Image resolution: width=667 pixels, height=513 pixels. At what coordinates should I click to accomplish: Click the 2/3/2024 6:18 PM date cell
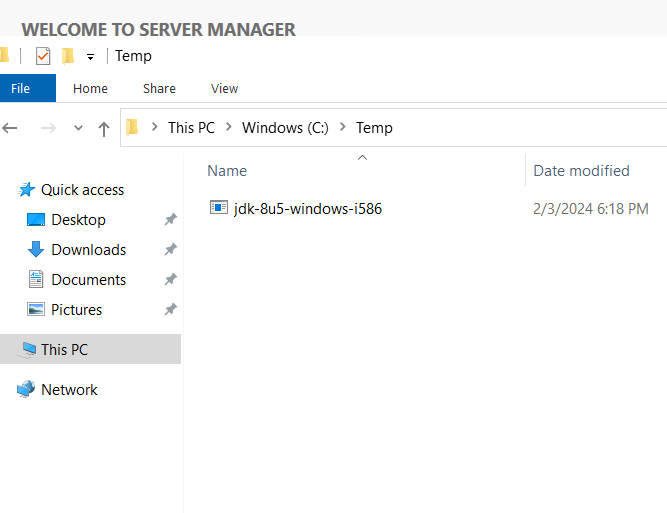[591, 208]
